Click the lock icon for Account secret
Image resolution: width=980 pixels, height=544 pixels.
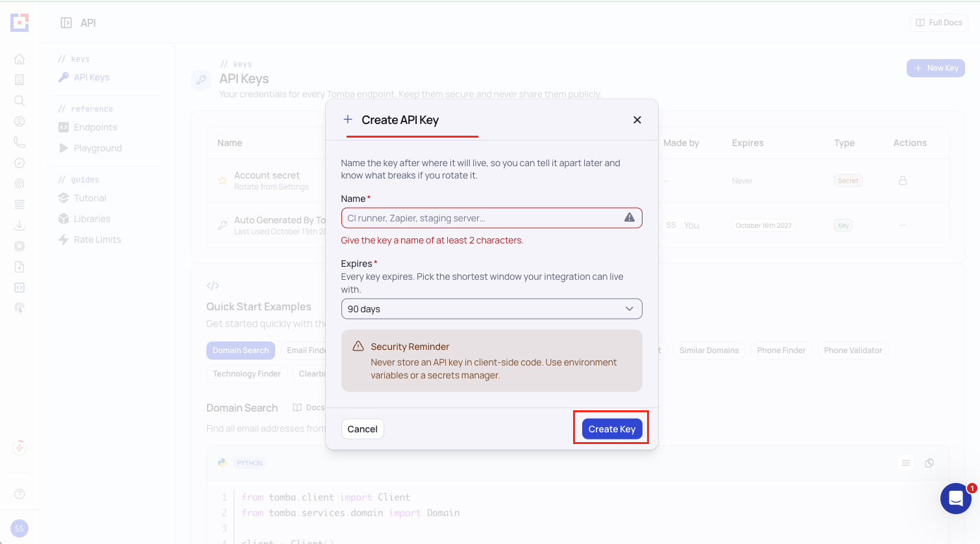click(903, 180)
